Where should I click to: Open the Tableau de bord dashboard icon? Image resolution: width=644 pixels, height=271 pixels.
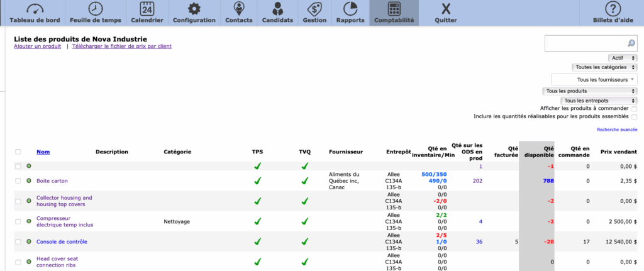click(35, 9)
